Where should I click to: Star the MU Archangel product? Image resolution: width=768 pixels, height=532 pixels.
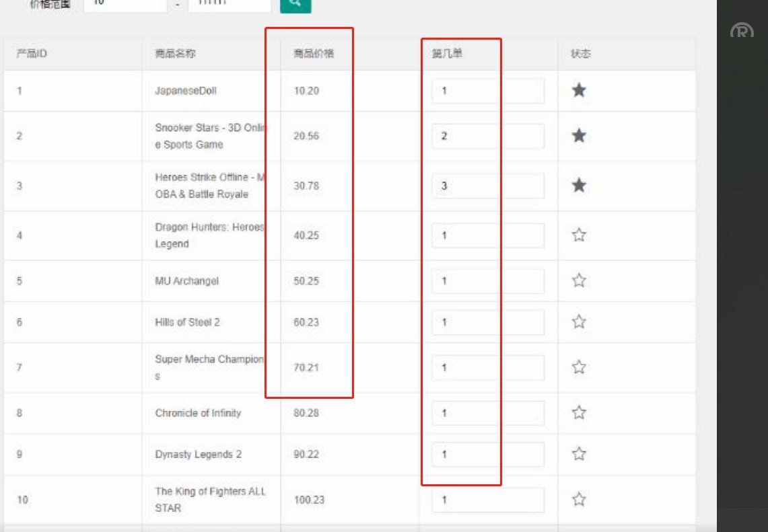[579, 281]
